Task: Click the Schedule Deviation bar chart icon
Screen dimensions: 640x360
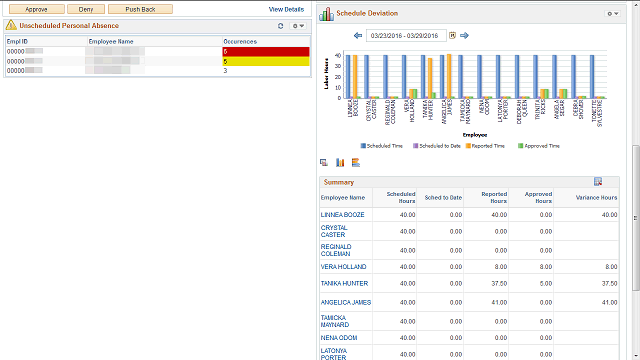Action: point(326,14)
